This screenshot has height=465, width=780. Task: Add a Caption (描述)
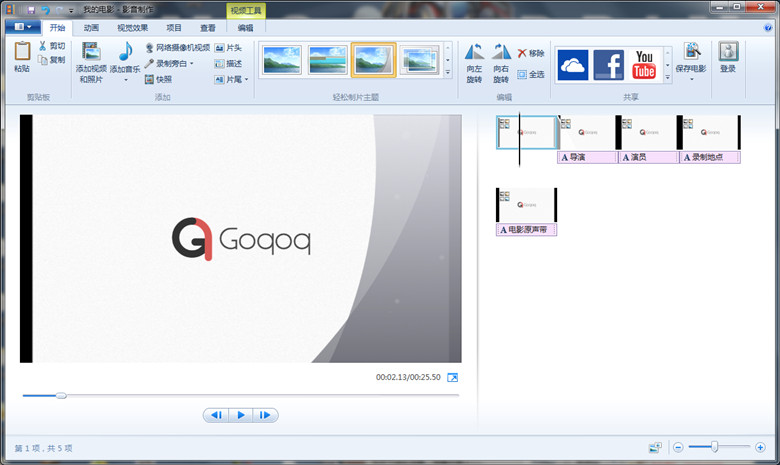point(228,64)
